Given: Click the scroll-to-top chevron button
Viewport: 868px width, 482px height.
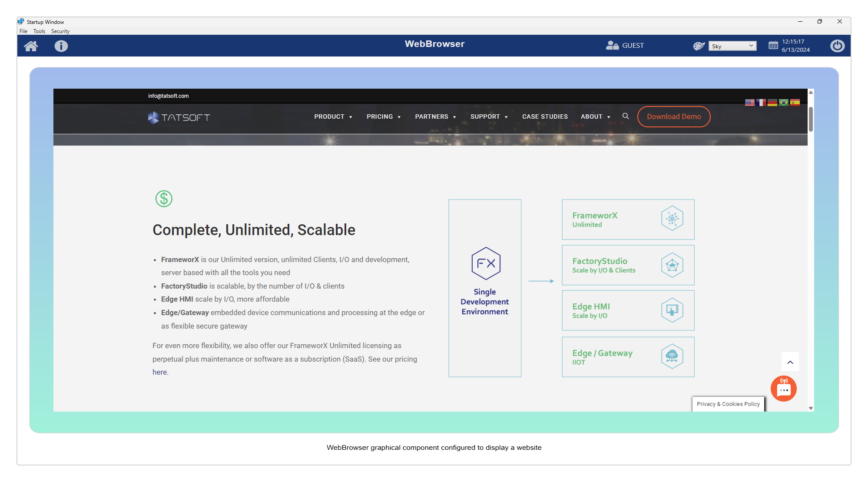Looking at the screenshot, I should (x=790, y=362).
